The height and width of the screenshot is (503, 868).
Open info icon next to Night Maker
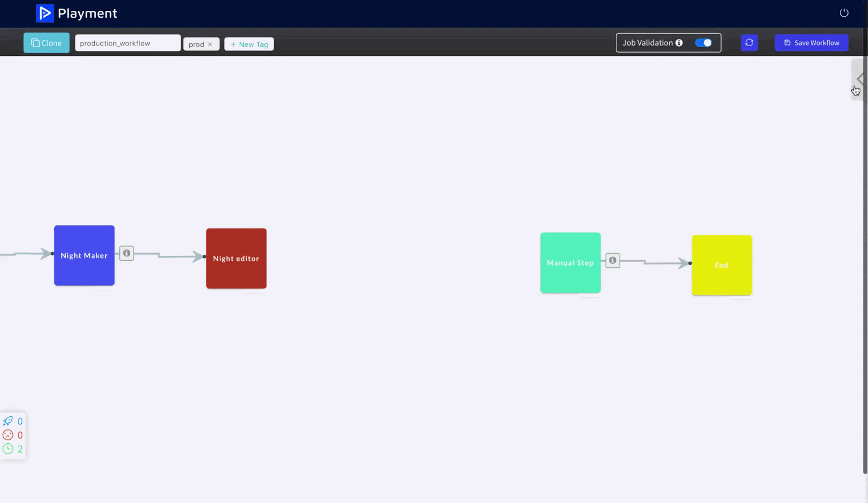[126, 253]
